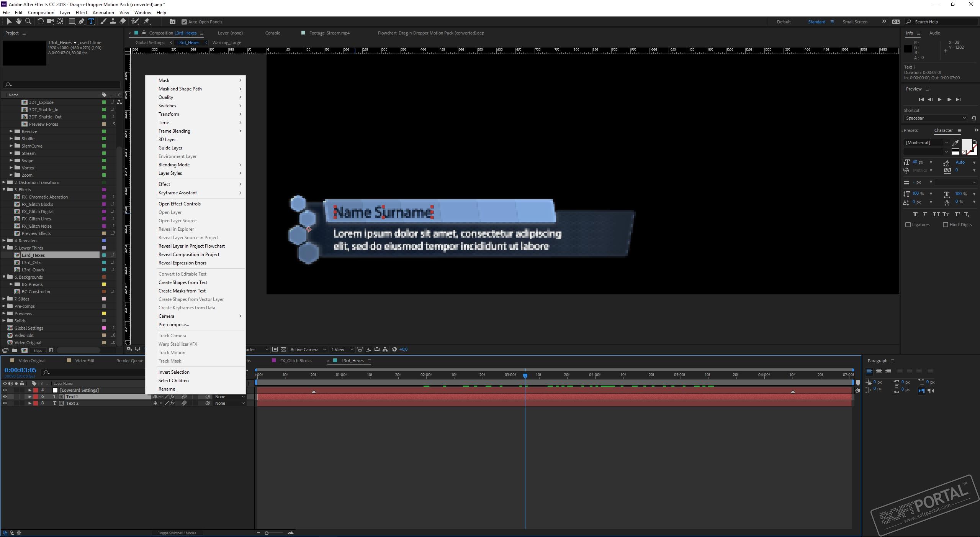Click the eyedropper in Character panel
This screenshot has width=980, height=537.
point(955,143)
